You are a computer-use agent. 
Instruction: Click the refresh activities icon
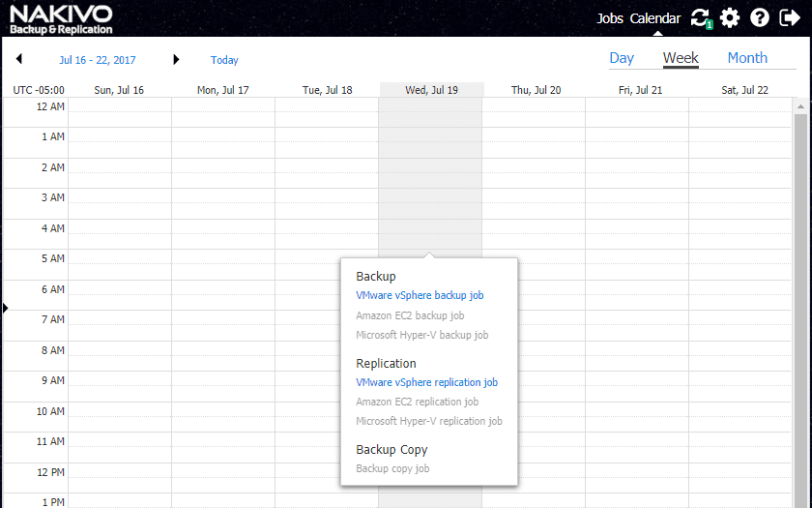(x=700, y=17)
